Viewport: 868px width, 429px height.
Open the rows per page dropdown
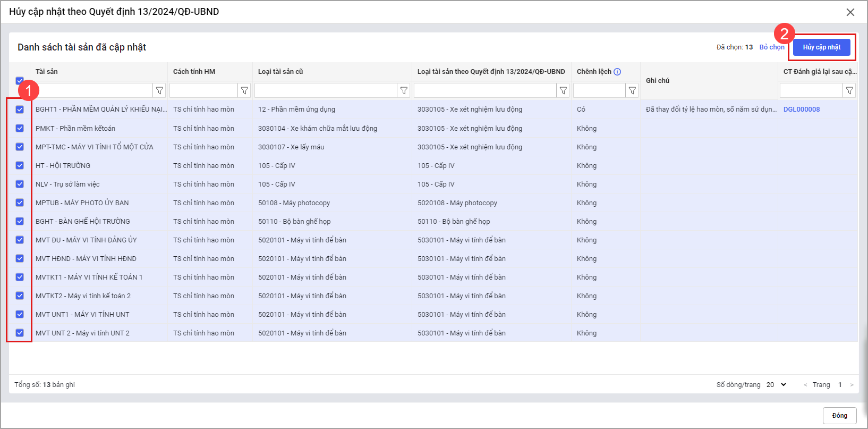pos(776,385)
